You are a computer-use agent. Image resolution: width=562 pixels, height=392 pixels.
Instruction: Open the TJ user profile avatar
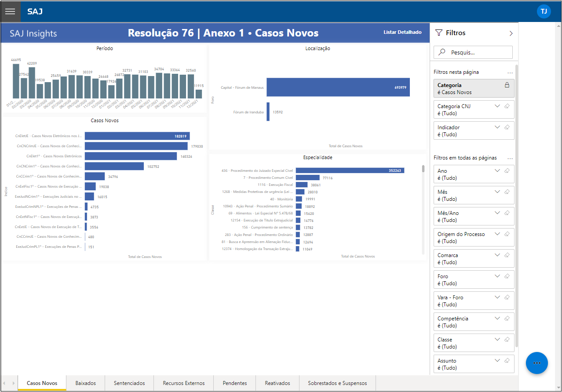(544, 11)
